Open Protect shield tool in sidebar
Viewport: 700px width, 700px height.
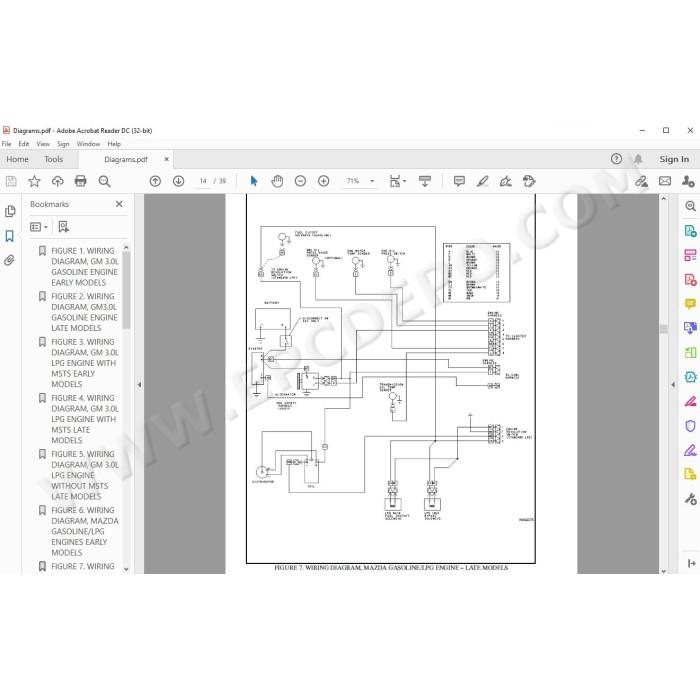pyautogui.click(x=690, y=426)
